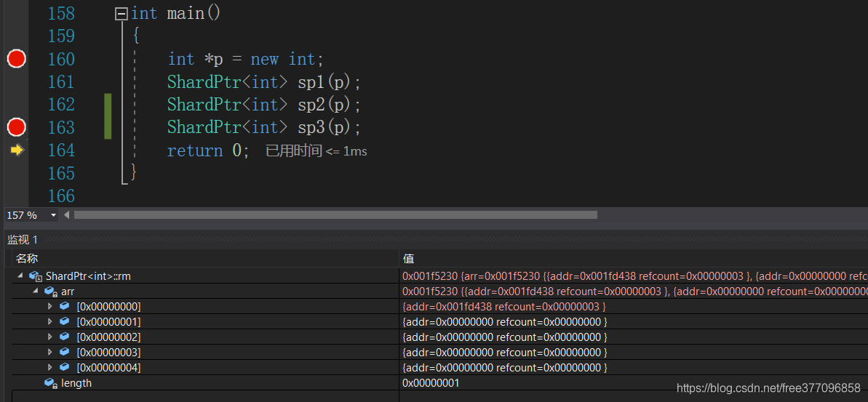Toggle the breakpoint on line 160
This screenshot has height=402, width=868.
coord(17,59)
